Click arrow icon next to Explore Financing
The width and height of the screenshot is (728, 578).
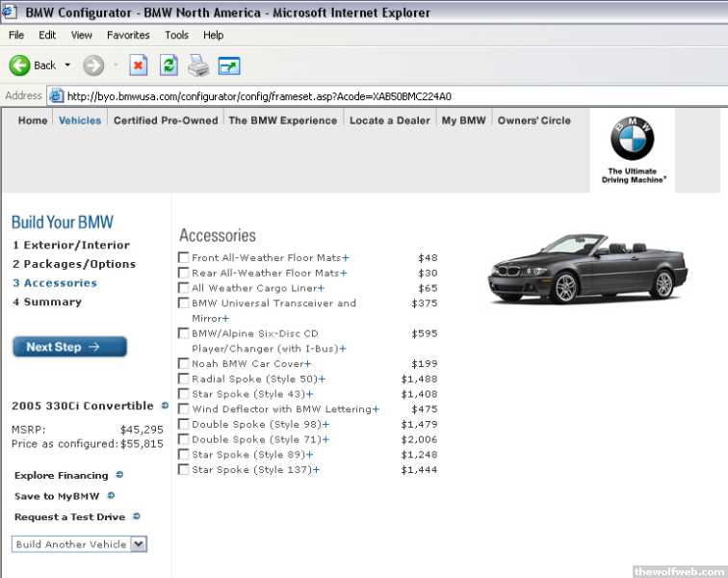pyautogui.click(x=119, y=475)
